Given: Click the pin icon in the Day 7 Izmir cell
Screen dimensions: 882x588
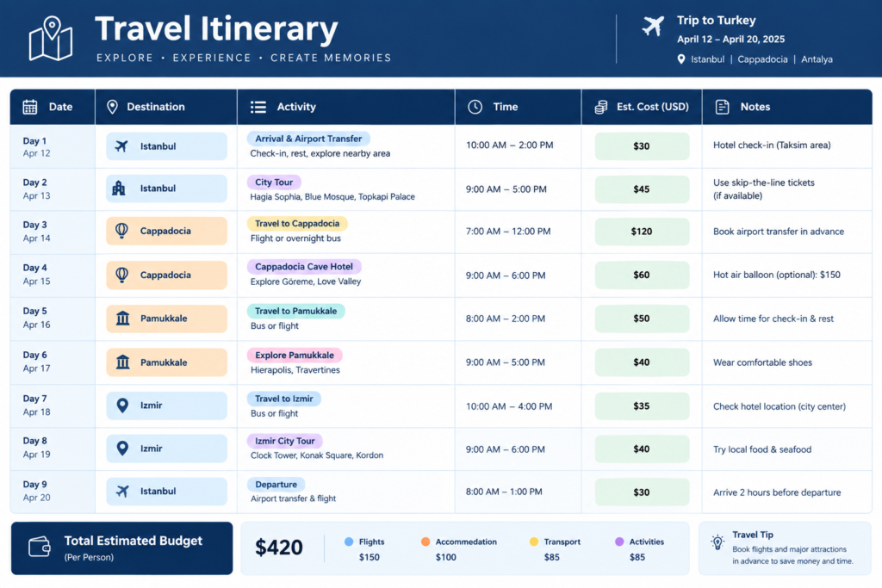Looking at the screenshot, I should tap(122, 405).
